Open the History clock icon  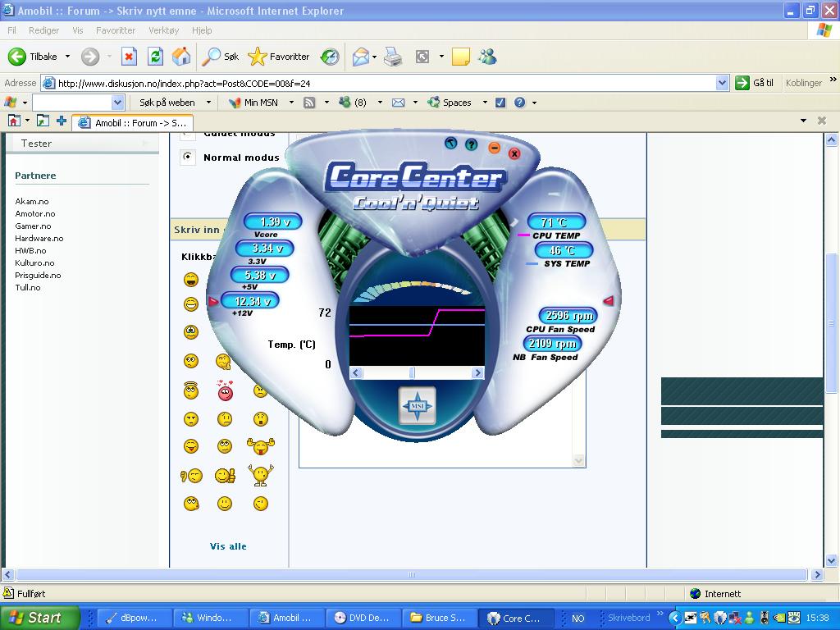point(330,57)
